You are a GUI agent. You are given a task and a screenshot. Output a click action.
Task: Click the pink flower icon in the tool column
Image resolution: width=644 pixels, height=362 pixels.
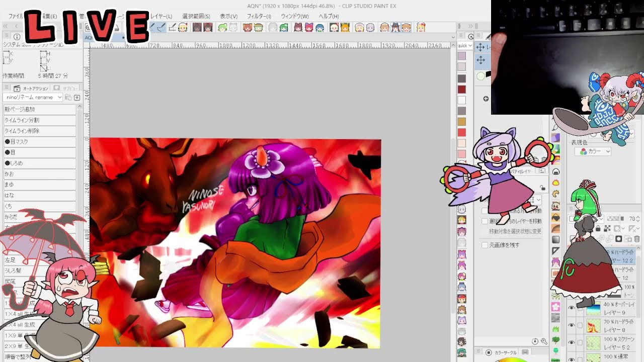pyautogui.click(x=555, y=307)
